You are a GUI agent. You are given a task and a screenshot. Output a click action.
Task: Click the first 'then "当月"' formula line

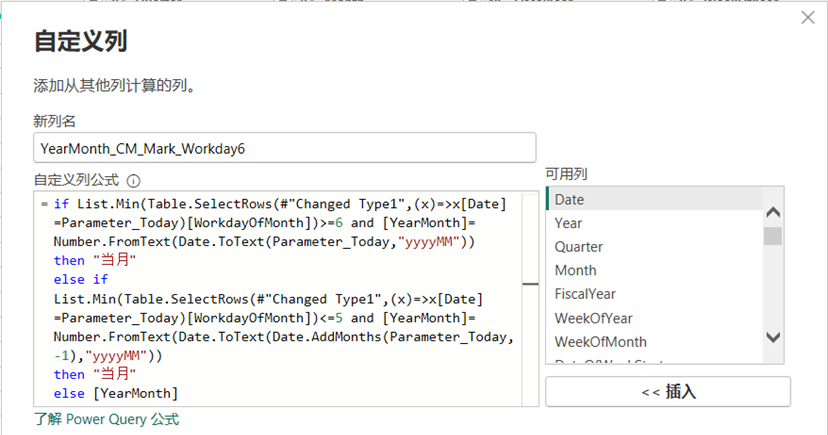pyautogui.click(x=95, y=260)
